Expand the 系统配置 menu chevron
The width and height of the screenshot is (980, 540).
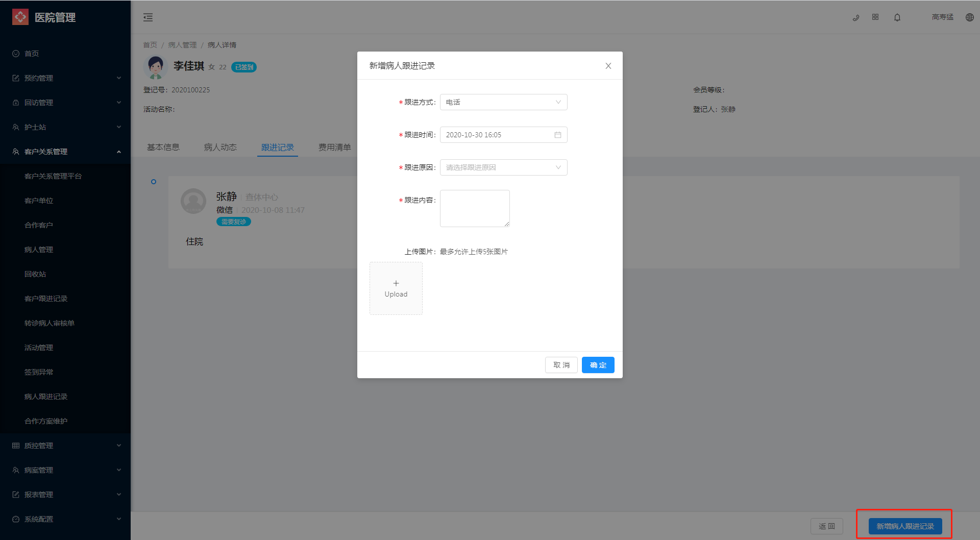[x=119, y=519]
